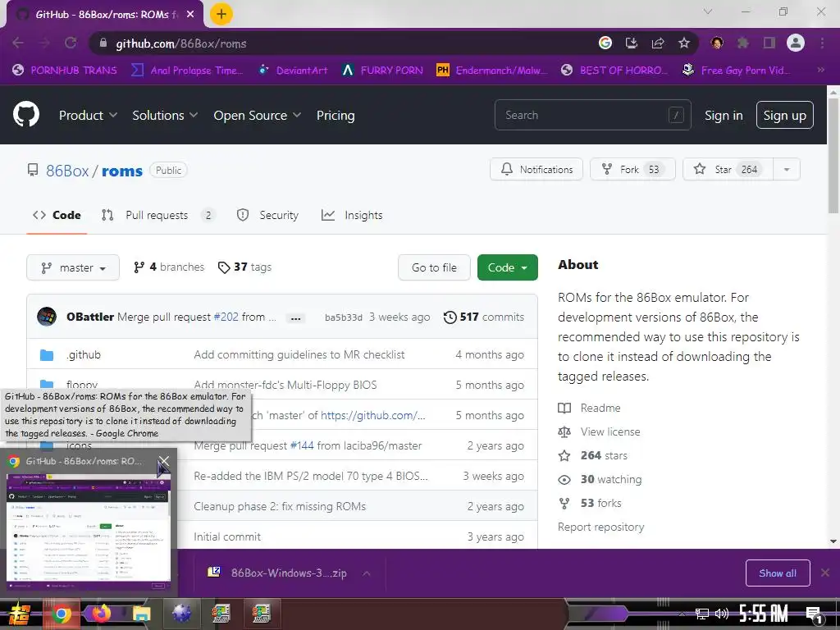The image size is (840, 630).
Task: Click the address bar URL
Action: (x=181, y=43)
